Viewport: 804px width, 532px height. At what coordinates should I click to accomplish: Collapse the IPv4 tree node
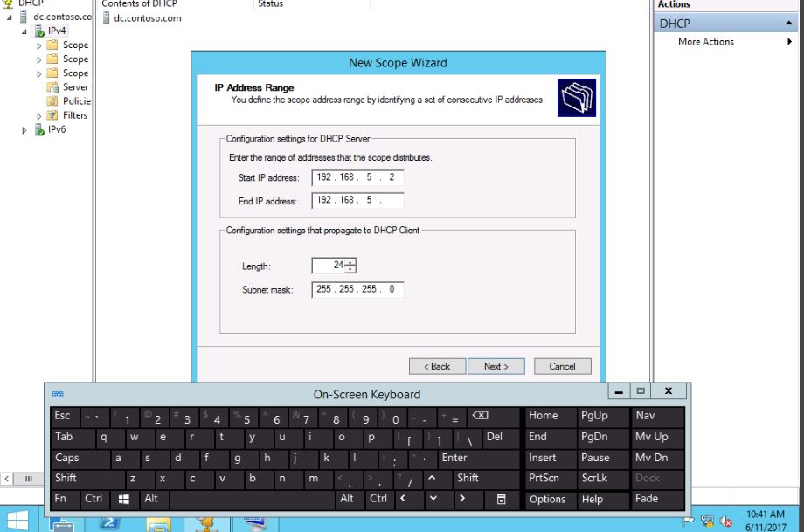point(25,31)
